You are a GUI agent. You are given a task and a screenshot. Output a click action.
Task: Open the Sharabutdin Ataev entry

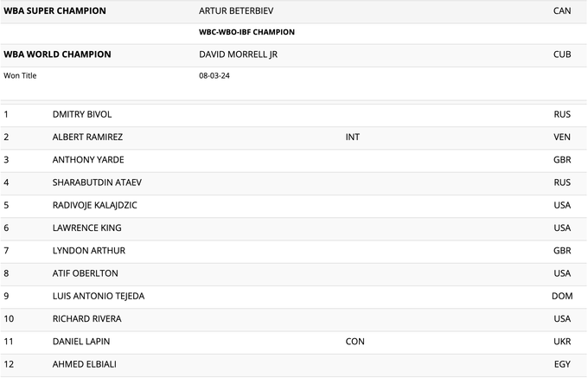[97, 183]
